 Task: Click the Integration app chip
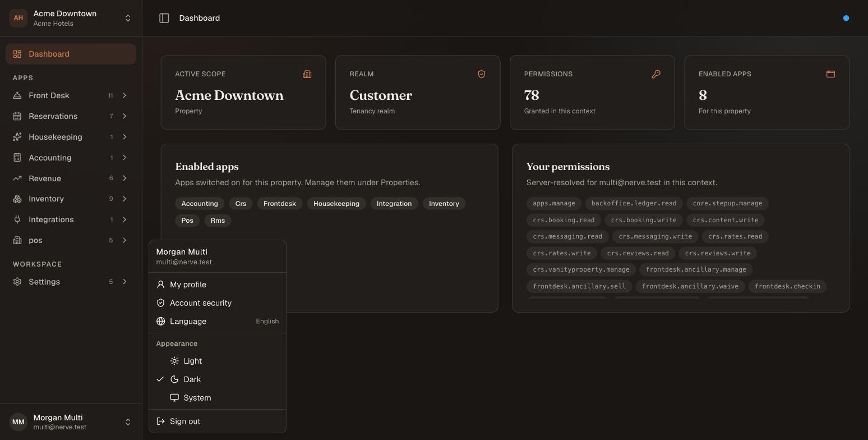394,204
